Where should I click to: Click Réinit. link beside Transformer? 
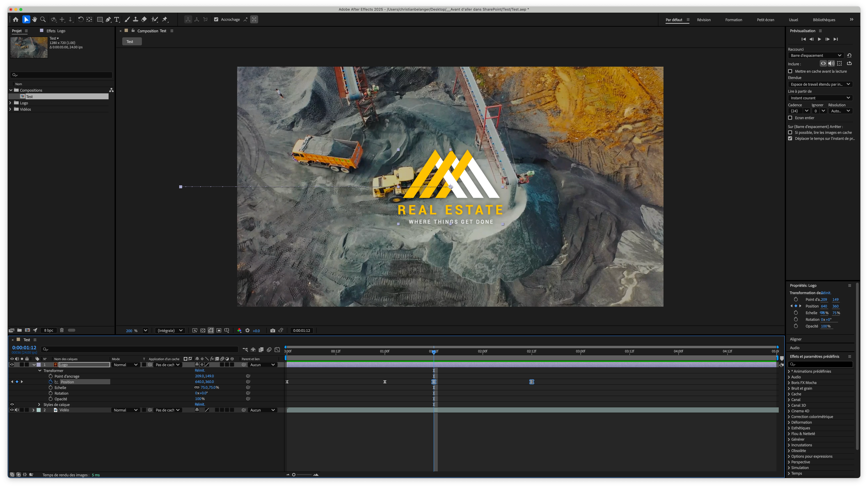[200, 370]
